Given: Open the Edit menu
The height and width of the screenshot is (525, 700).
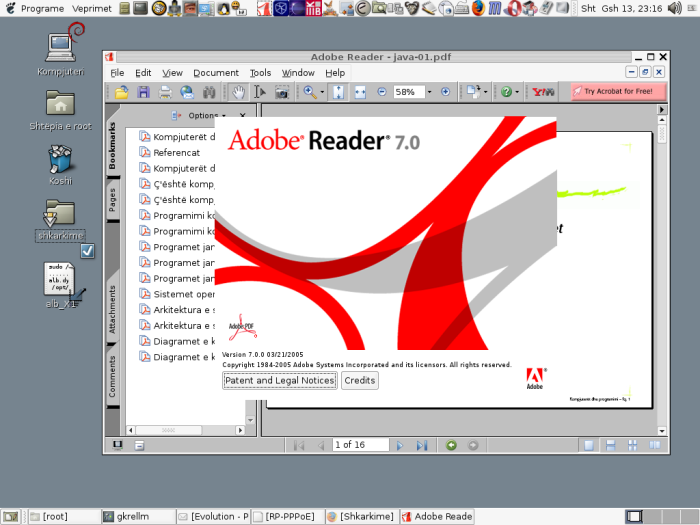Looking at the screenshot, I should pos(143,73).
